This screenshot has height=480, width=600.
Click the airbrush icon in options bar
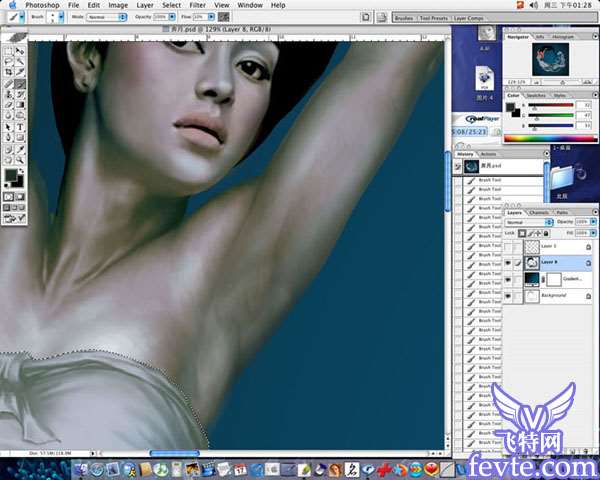(x=226, y=17)
